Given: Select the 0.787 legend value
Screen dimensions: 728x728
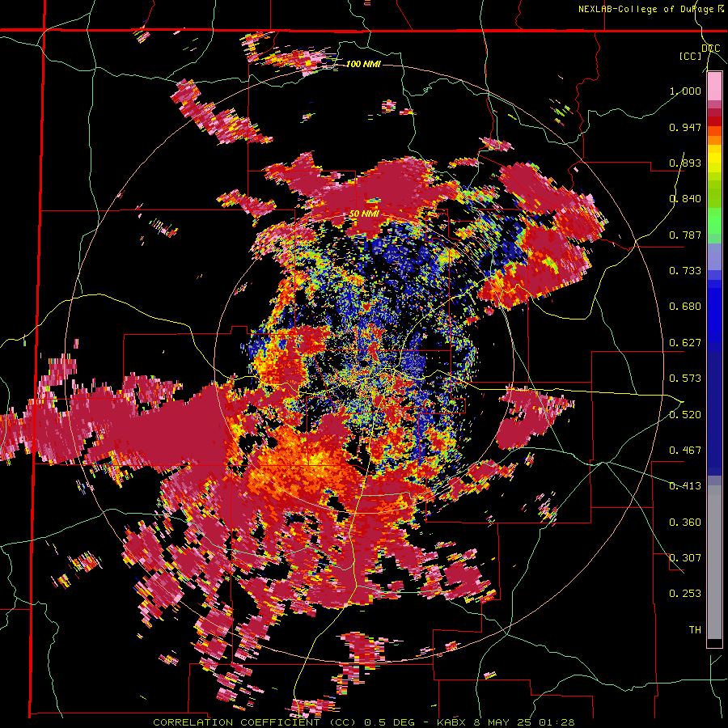Looking at the screenshot, I should coord(685,235).
